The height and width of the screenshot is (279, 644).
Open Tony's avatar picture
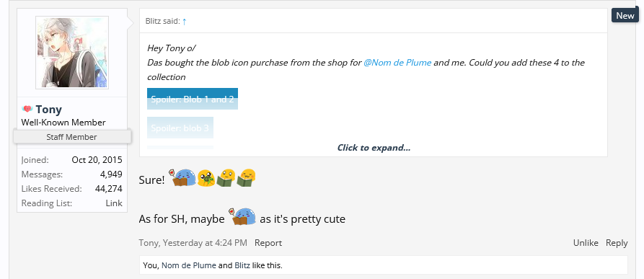tap(72, 53)
